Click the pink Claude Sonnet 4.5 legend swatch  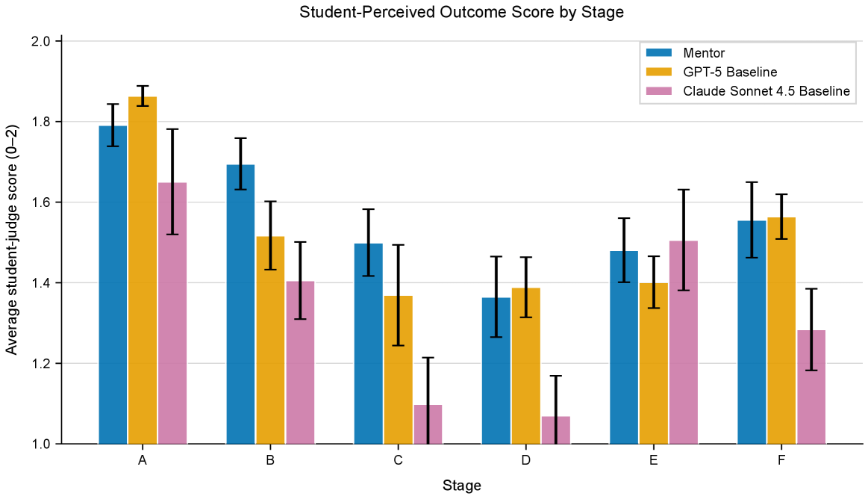(x=659, y=92)
